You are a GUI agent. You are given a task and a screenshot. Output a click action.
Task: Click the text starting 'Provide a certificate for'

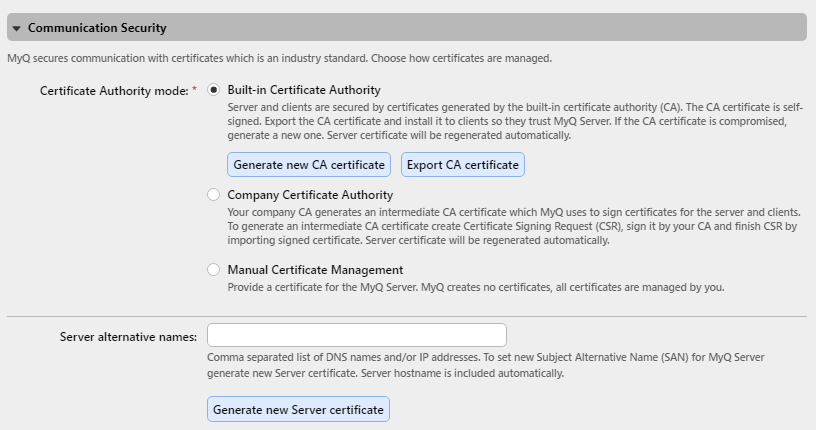click(476, 287)
